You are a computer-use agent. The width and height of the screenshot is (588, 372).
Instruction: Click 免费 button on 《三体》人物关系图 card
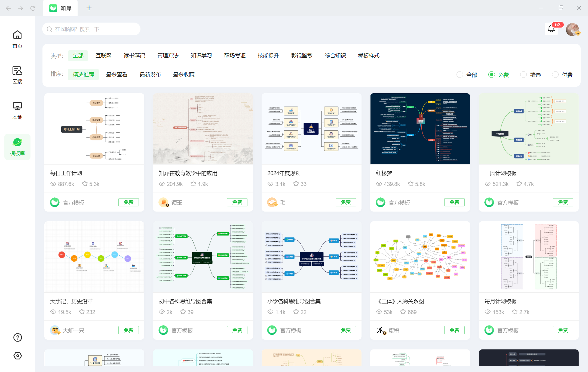[x=454, y=330]
